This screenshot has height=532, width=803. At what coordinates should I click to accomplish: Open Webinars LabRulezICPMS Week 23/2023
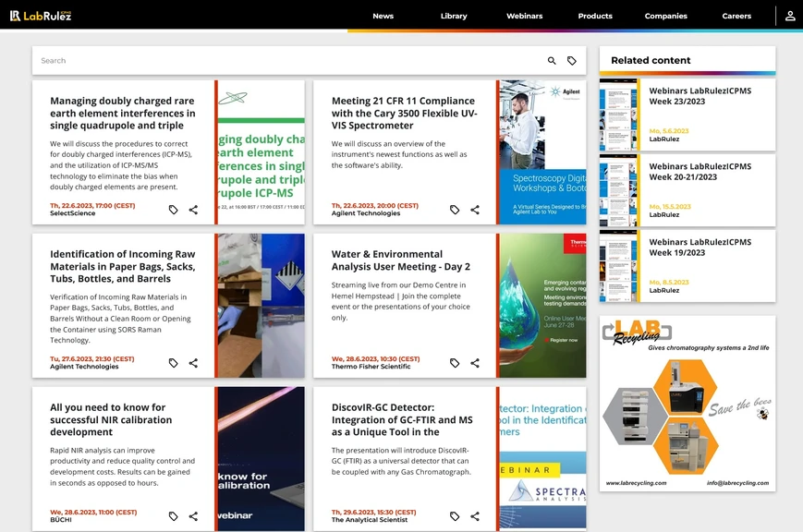click(700, 96)
